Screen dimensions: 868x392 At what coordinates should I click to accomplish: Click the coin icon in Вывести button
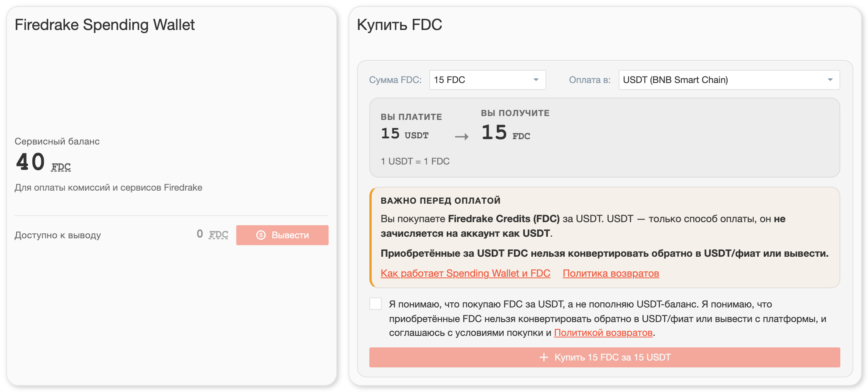pyautogui.click(x=261, y=235)
